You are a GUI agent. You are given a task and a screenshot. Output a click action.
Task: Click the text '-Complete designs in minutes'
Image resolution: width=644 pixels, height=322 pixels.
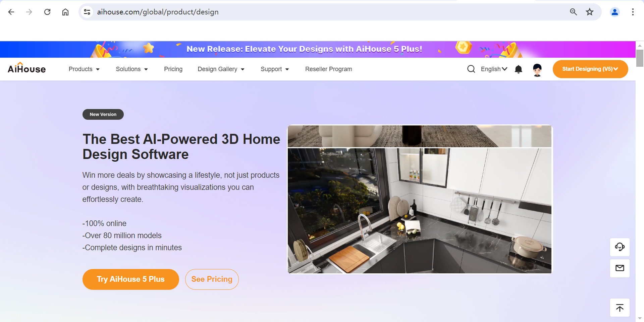click(x=132, y=248)
